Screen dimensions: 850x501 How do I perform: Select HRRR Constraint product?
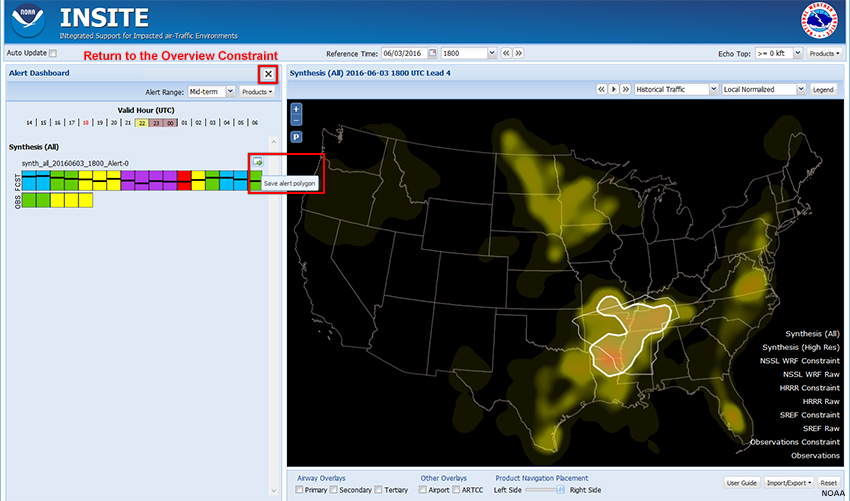807,388
